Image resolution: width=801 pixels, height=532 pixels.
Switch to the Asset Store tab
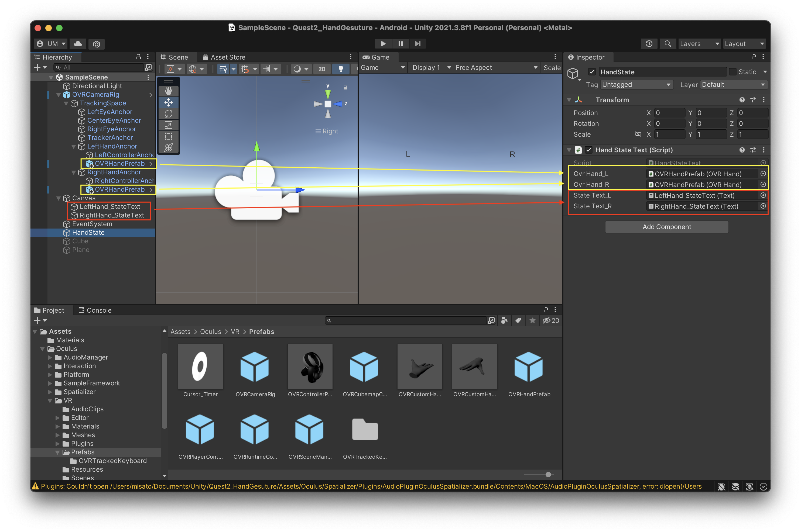point(224,57)
